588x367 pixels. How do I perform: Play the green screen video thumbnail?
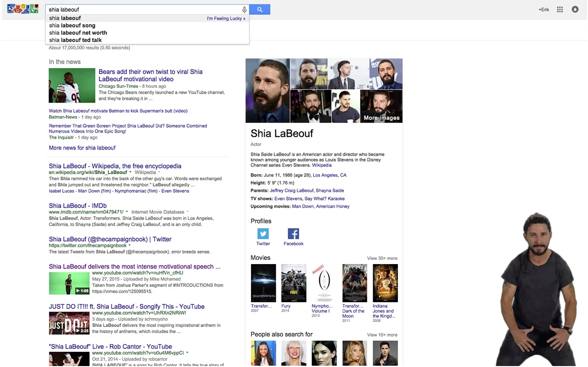coord(69,283)
